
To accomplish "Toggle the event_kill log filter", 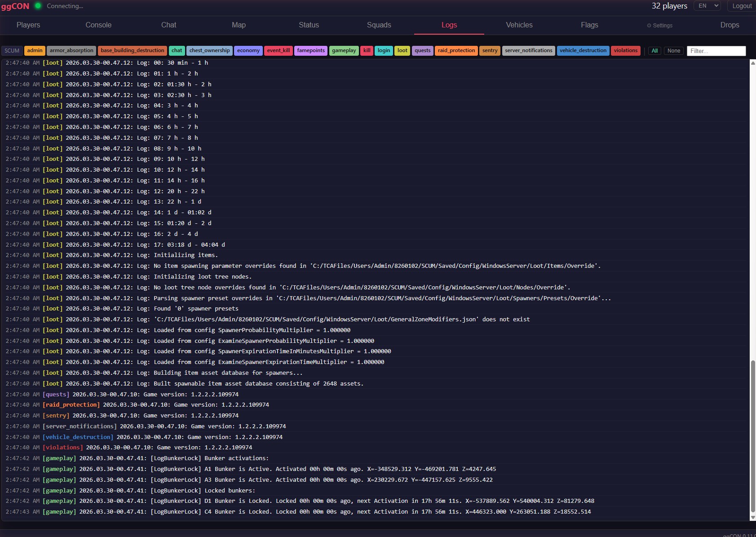I will point(279,51).
